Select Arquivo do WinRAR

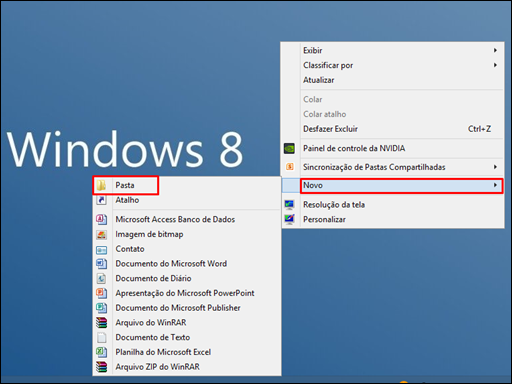[187, 322]
